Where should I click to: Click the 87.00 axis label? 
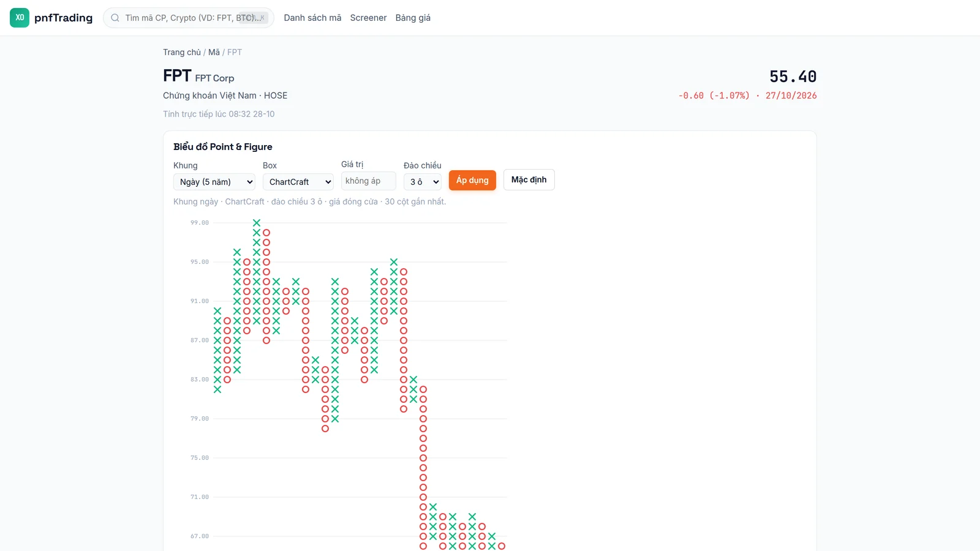(x=200, y=340)
